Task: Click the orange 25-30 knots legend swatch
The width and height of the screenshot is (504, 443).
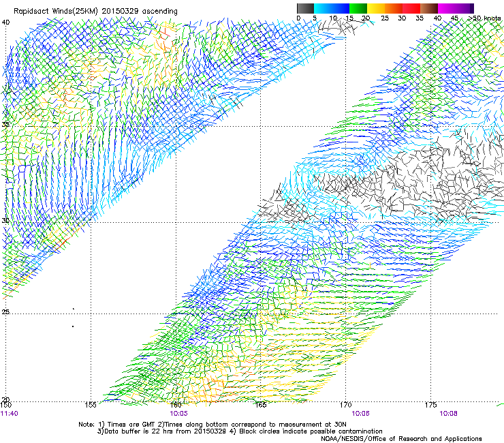Action: (x=394, y=8)
